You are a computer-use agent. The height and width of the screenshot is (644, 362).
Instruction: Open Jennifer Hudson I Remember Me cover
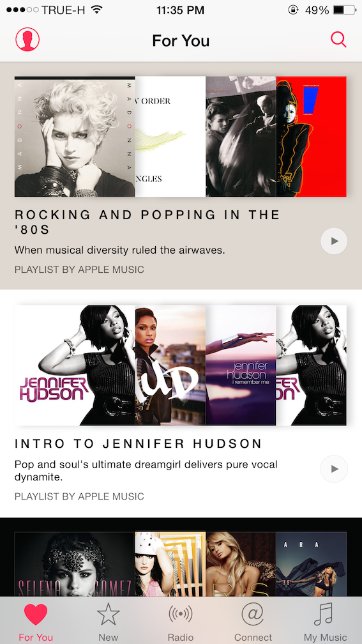click(241, 365)
